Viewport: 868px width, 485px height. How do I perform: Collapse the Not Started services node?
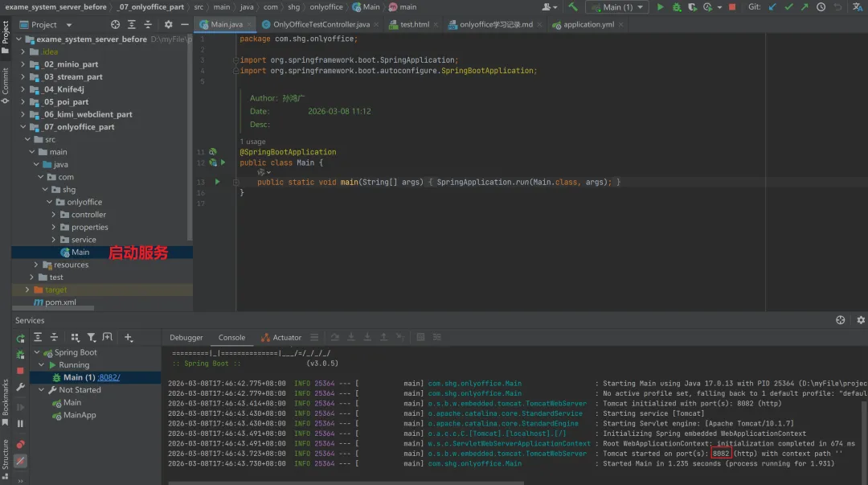42,390
